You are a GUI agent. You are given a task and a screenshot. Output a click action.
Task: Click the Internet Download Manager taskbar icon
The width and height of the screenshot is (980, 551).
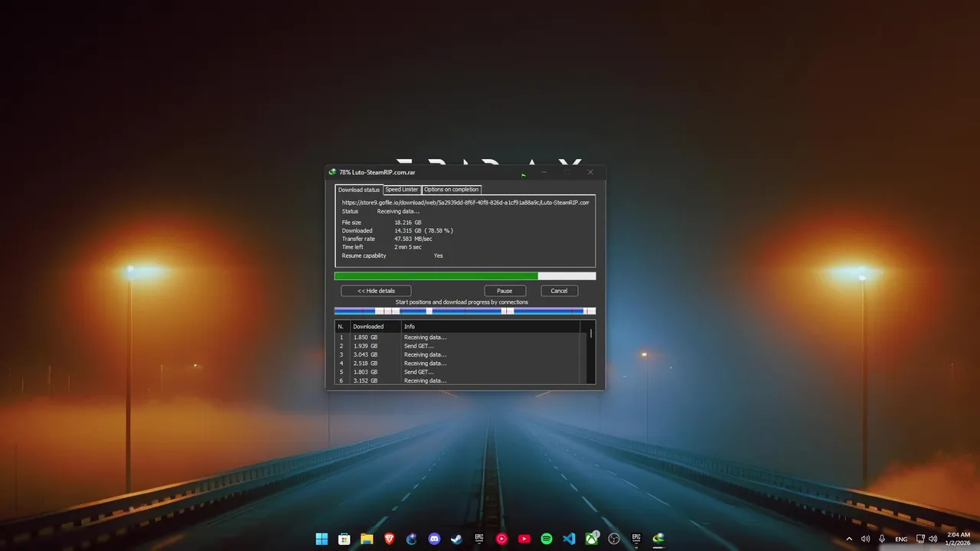click(x=658, y=539)
